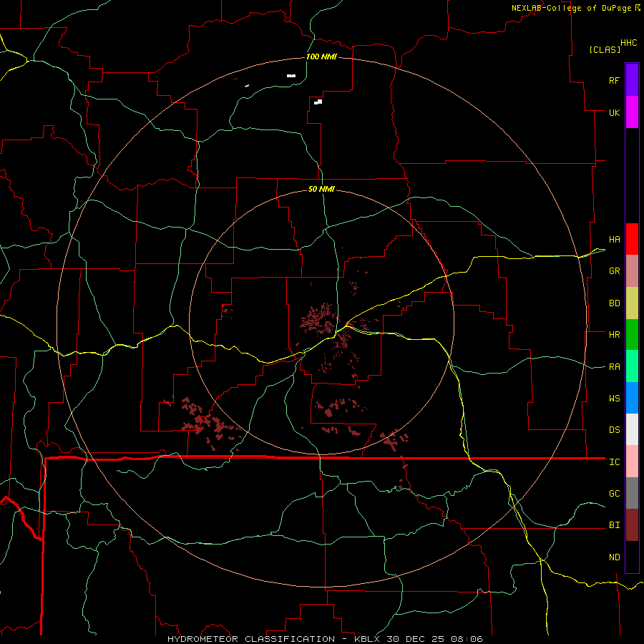Select the GR salmon legend swatch
This screenshot has width=644, height=644.
tap(632, 271)
